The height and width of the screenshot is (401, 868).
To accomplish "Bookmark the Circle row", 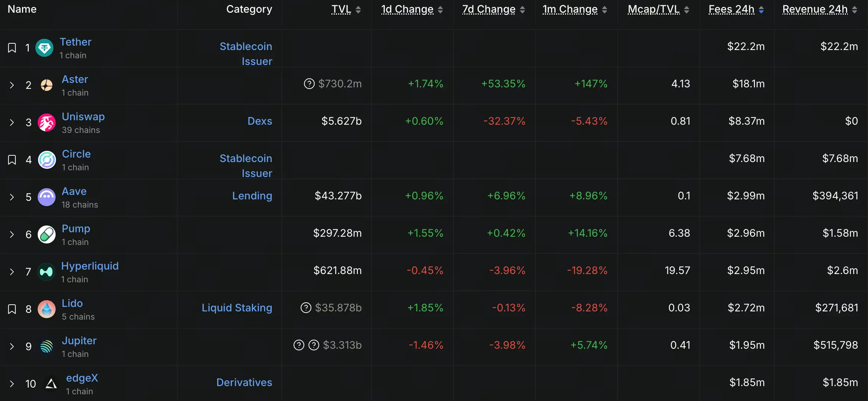I will [12, 160].
